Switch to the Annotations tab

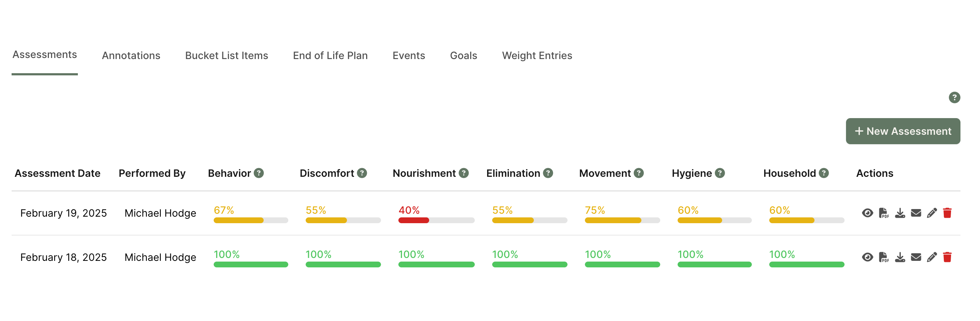click(131, 55)
